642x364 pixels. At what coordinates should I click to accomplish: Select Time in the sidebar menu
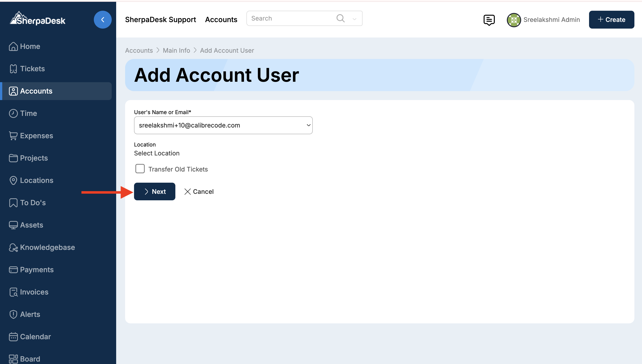click(29, 113)
